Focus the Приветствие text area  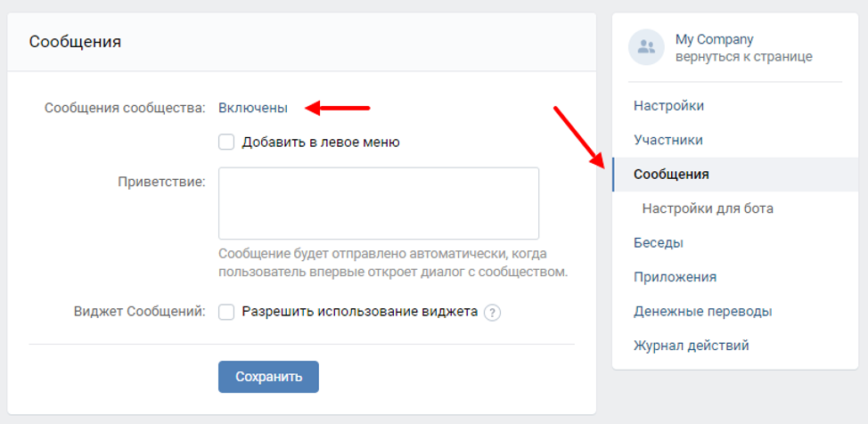click(379, 203)
